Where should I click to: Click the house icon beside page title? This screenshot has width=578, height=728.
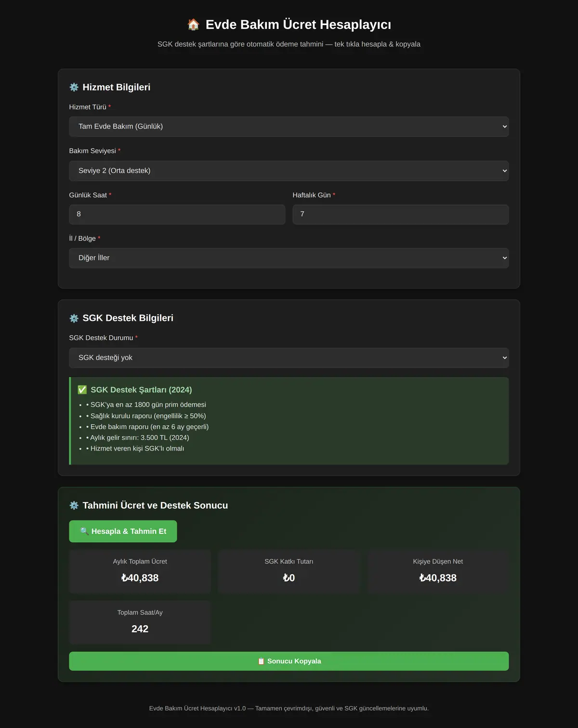[193, 25]
